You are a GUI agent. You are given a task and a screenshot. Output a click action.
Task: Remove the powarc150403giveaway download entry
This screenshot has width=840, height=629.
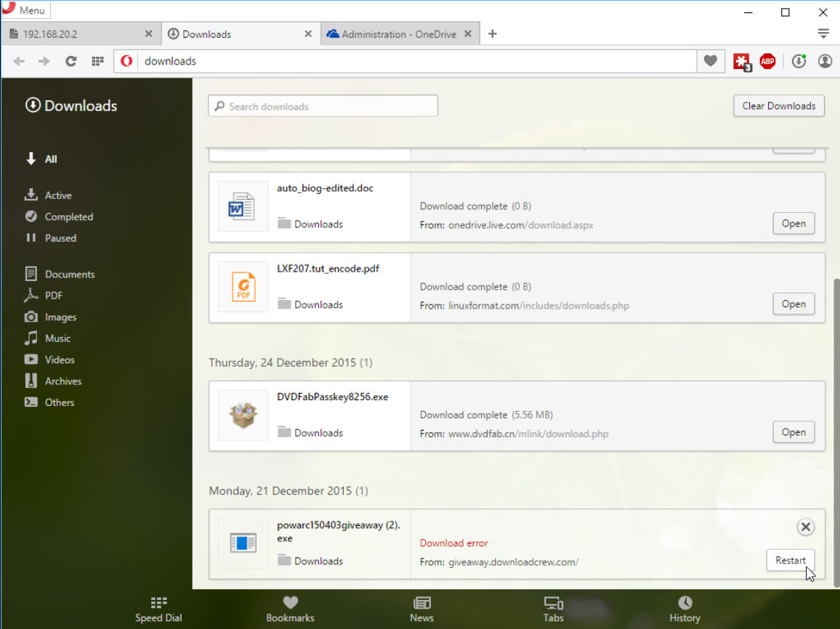[805, 527]
